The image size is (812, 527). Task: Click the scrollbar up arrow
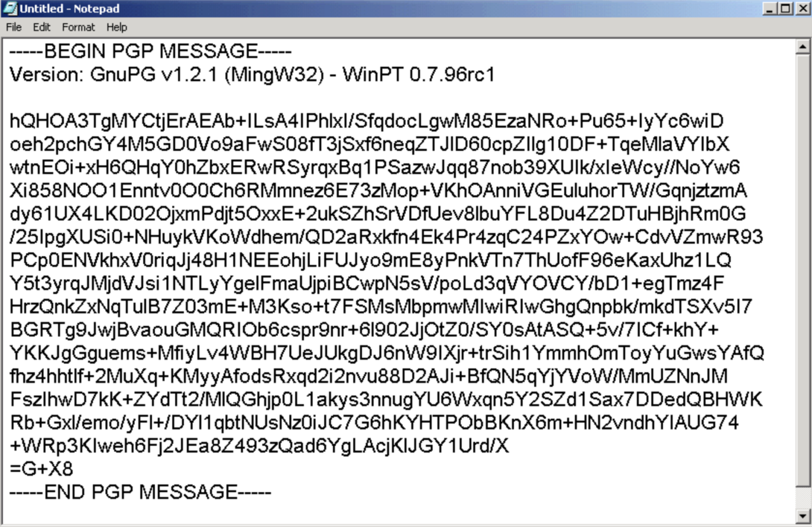pos(803,46)
